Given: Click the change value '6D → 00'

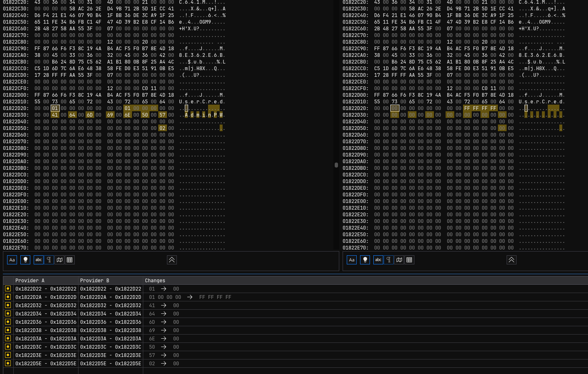Looking at the screenshot, I should pos(164,322).
